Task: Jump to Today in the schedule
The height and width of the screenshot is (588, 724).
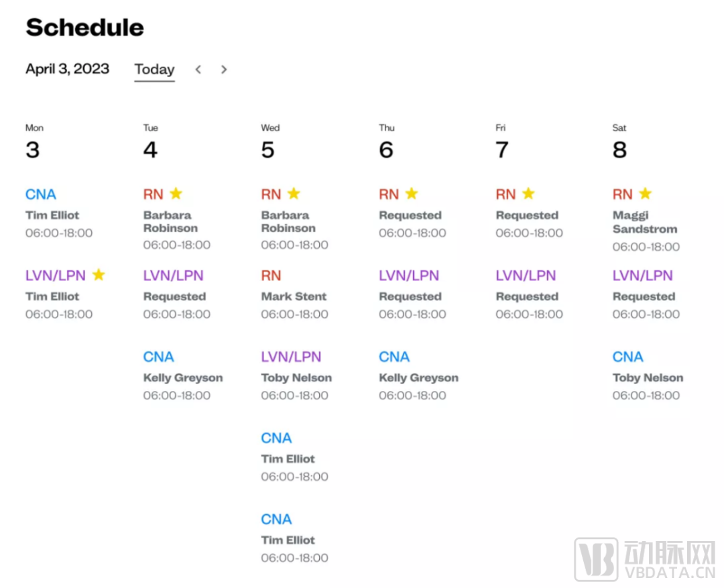Action: [154, 69]
